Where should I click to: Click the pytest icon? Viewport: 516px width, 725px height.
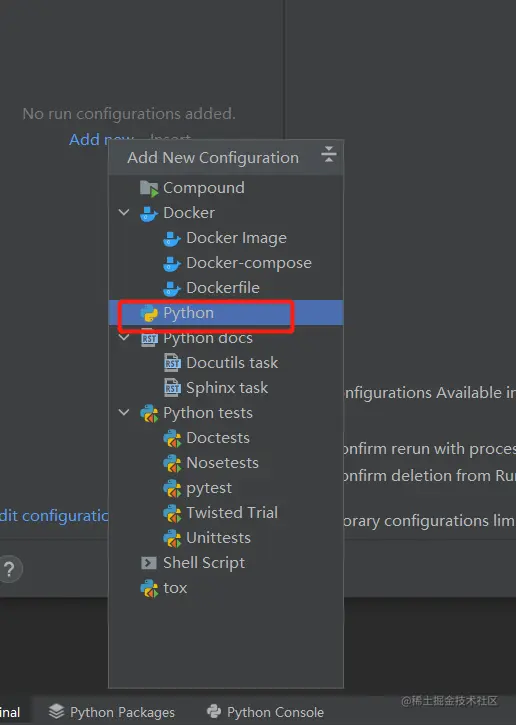coord(172,488)
